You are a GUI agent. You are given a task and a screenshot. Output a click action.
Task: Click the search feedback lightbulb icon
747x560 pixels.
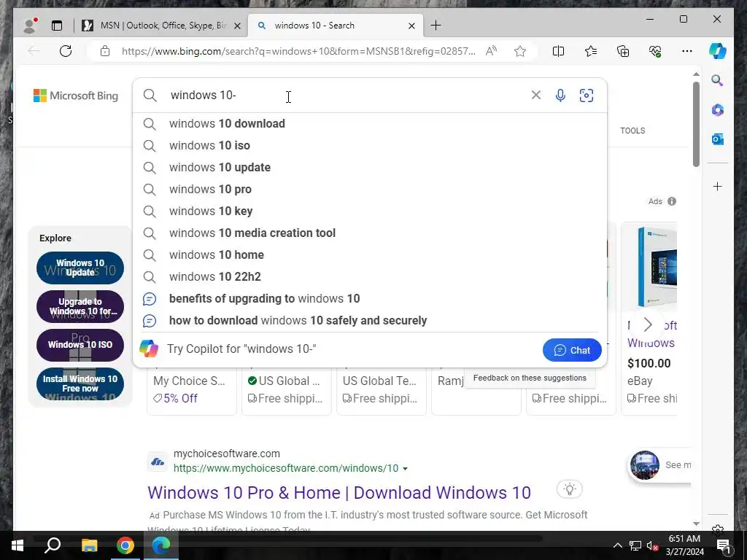point(570,489)
